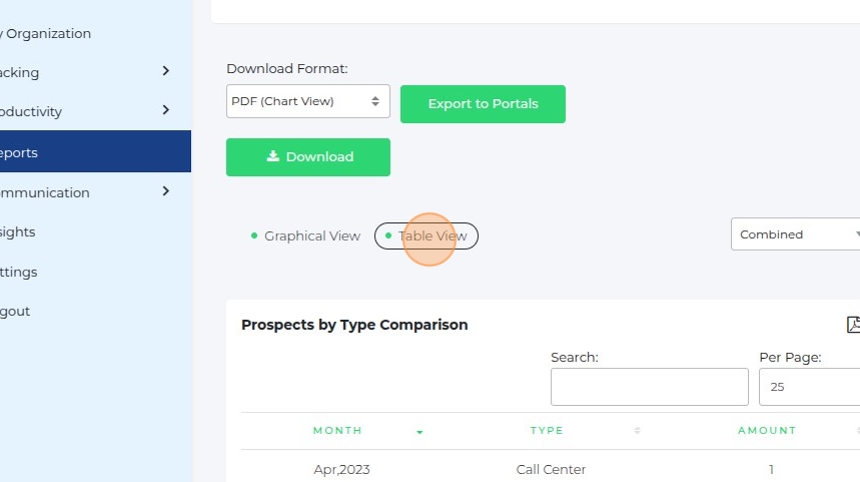
Task: Click the green Download button
Action: pyautogui.click(x=308, y=157)
